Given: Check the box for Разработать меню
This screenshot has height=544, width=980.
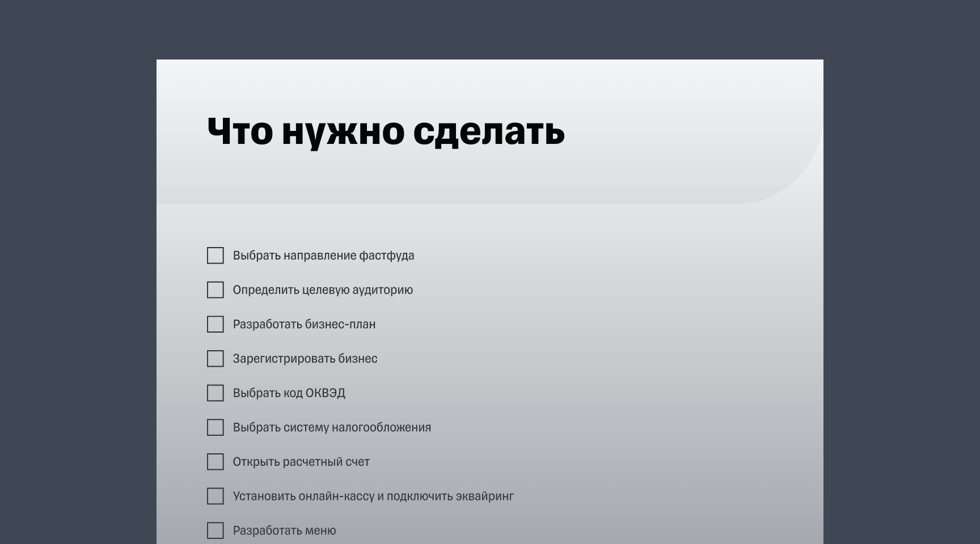Looking at the screenshot, I should 216,530.
